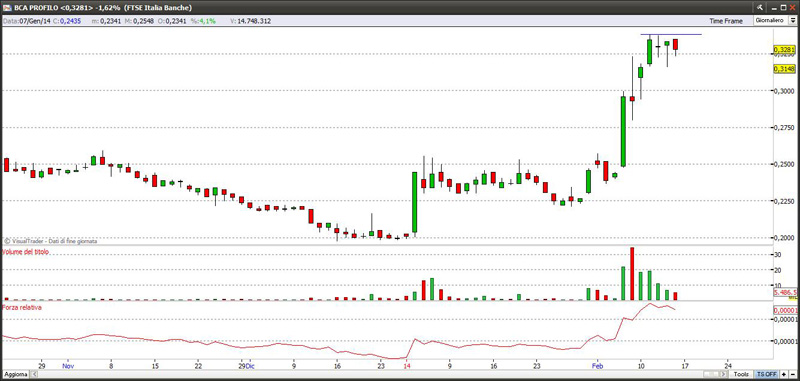Maximize the chart window
The height and width of the screenshot is (381, 800).
[784, 7]
